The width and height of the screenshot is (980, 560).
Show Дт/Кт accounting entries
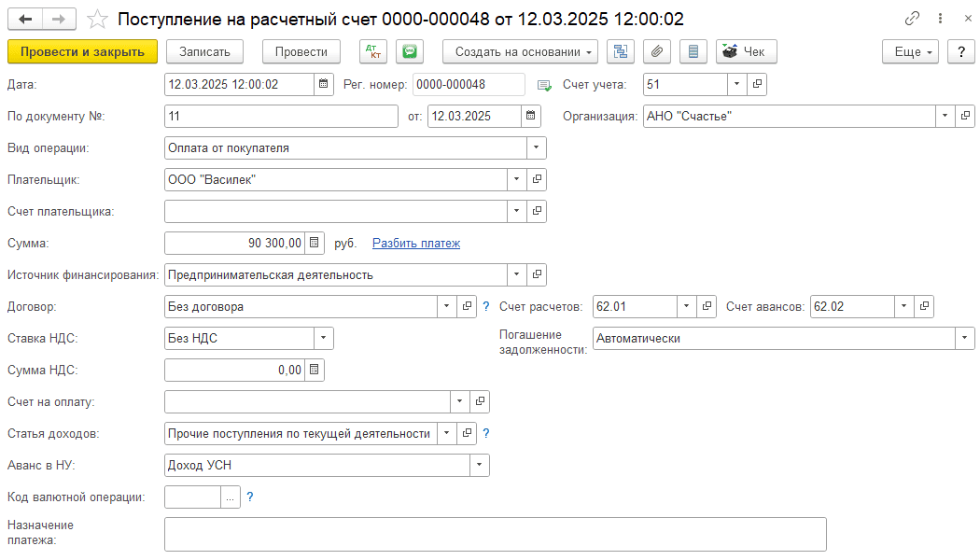373,52
